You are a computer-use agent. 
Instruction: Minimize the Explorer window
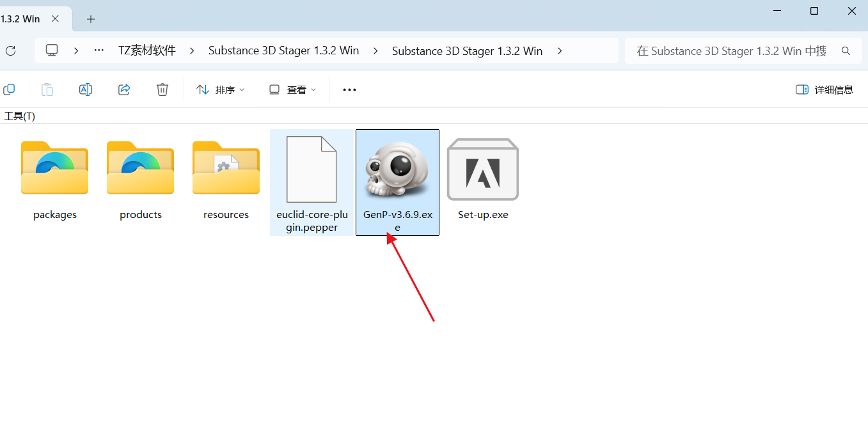pos(777,12)
